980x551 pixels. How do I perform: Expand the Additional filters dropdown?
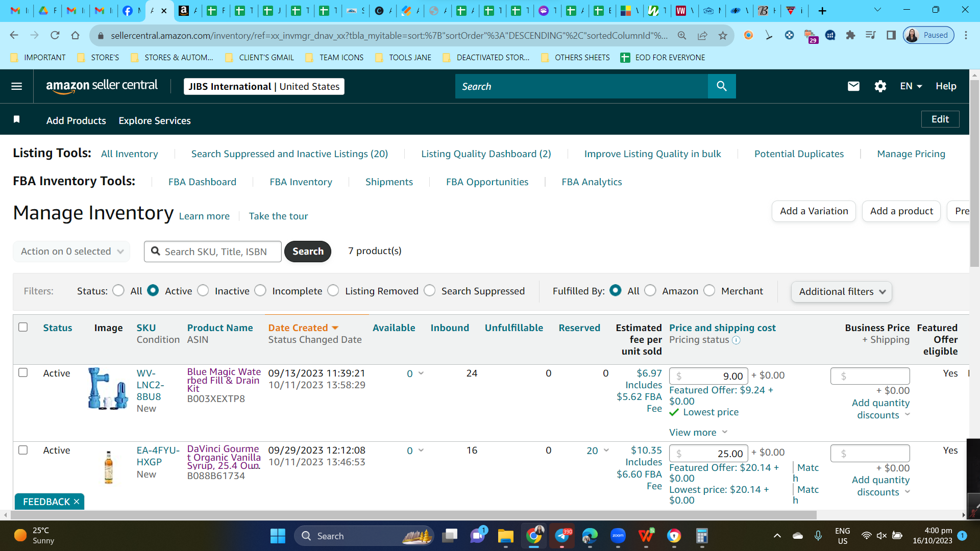[841, 292]
